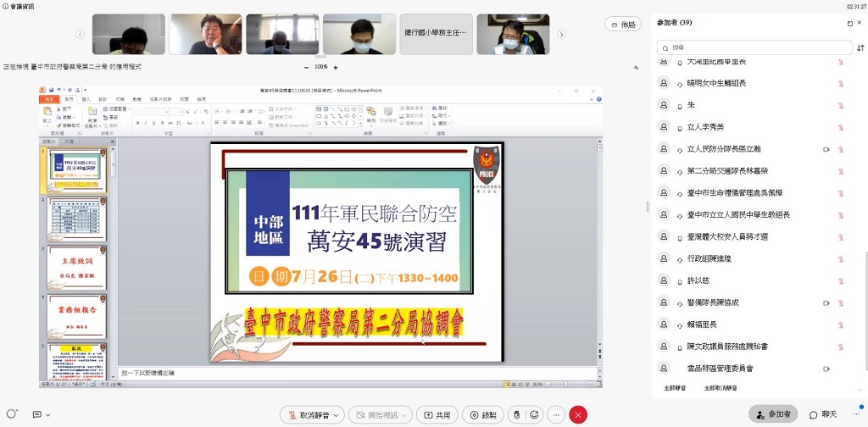Click the raise hand gesture icon
Viewport: 868px width, 427px height.
point(516,415)
